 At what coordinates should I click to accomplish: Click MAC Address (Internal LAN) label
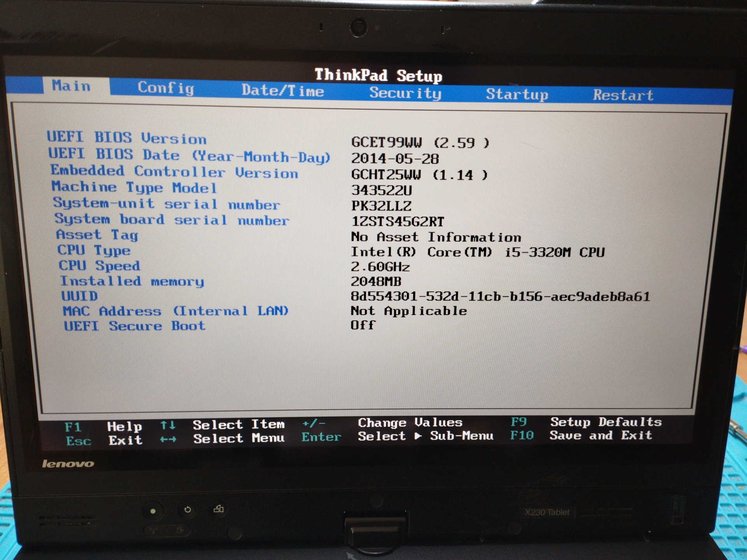175,311
